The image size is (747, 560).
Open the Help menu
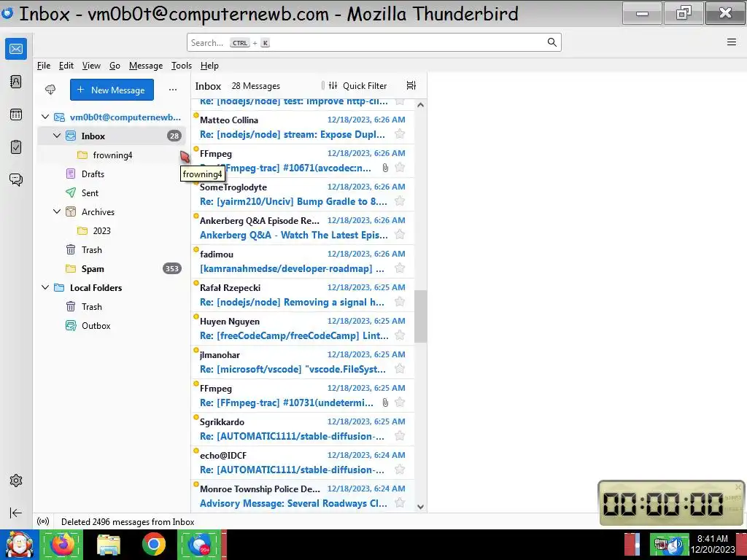pyautogui.click(x=209, y=66)
